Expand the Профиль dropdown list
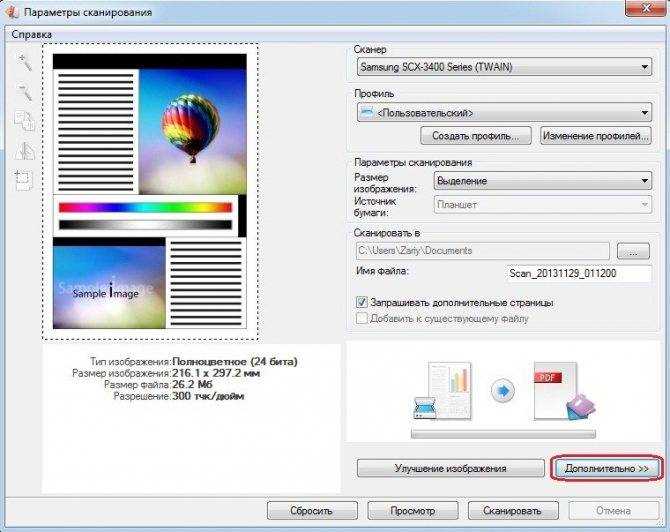 tap(504, 113)
